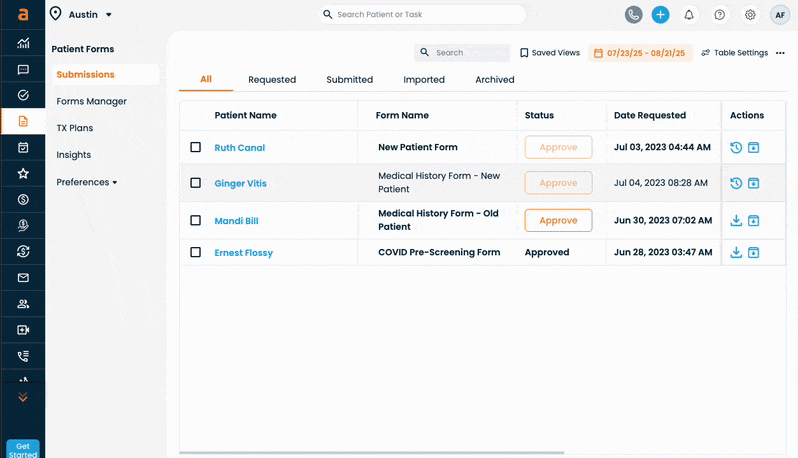The image size is (798, 458).
Task: Select the Ruth Canal row checkbox
Action: [x=196, y=148]
